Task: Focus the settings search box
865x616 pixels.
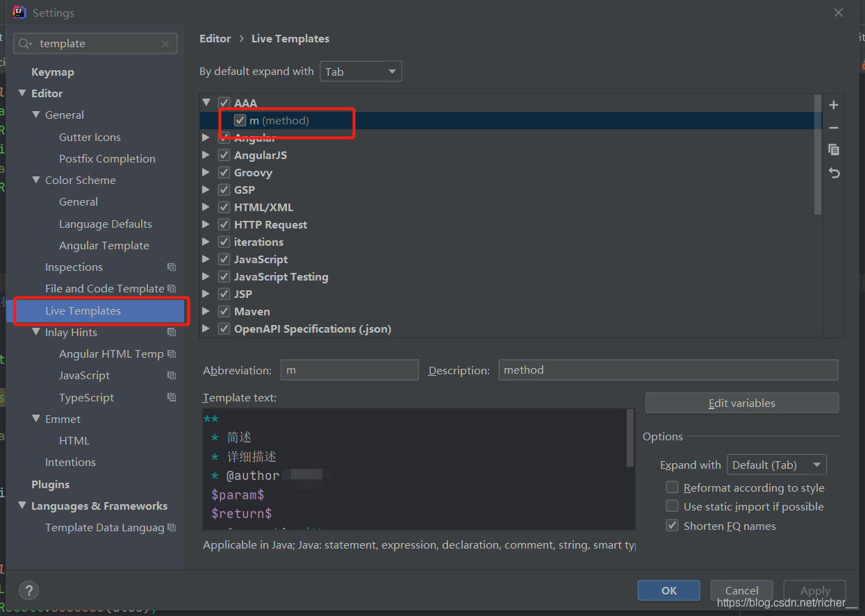Action: pyautogui.click(x=95, y=44)
